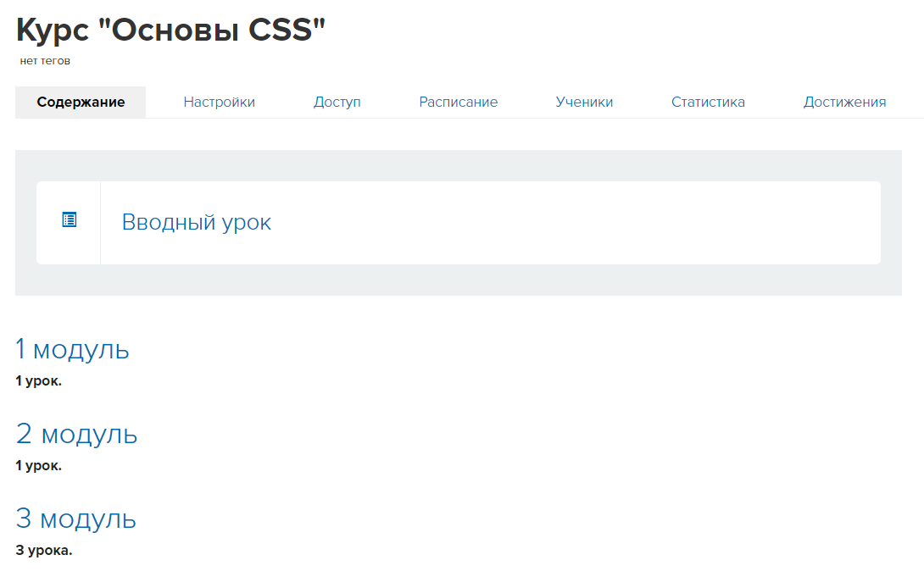Open the Достижения tab
Screen dimensions: 924x588
coord(845,102)
